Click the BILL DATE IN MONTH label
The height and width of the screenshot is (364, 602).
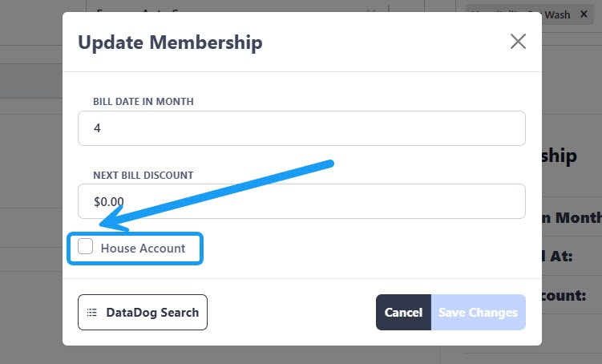[x=143, y=102]
